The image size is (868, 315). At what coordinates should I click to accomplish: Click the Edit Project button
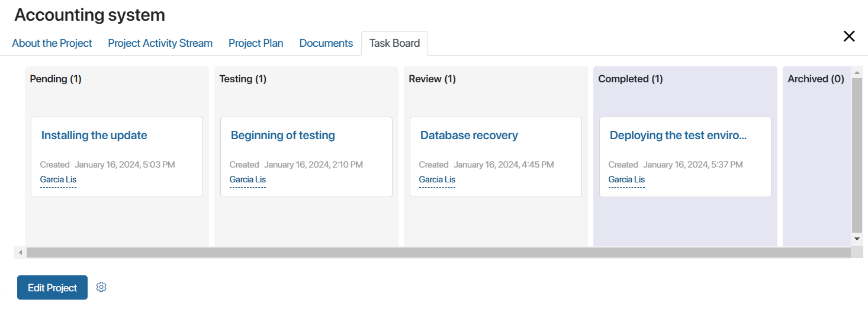pyautogui.click(x=52, y=288)
